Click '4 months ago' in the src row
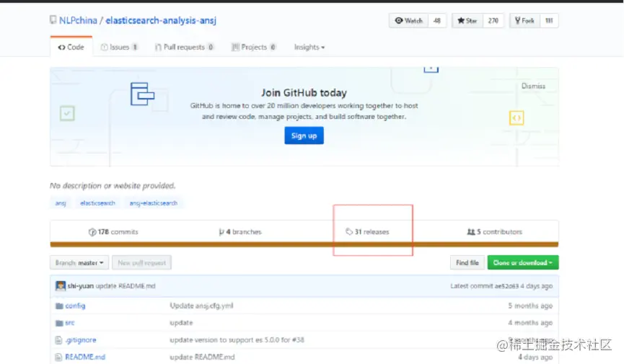624x364 pixels. pos(530,323)
